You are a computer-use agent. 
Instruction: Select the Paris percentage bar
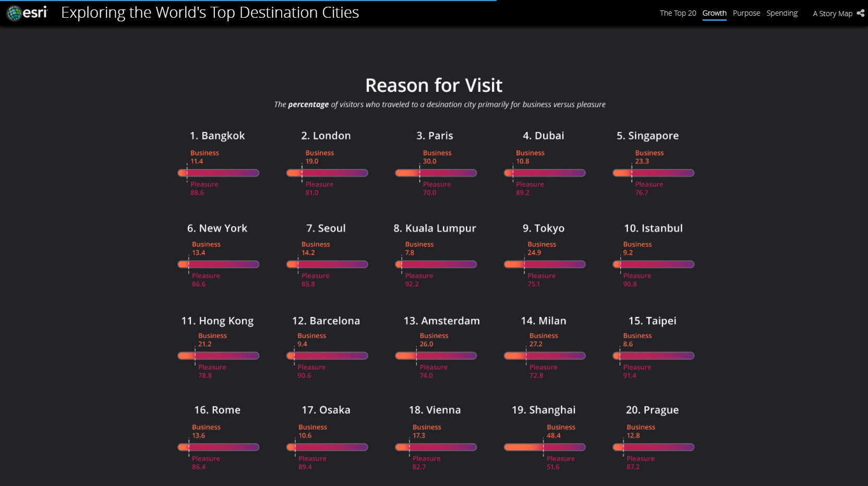[x=436, y=173]
